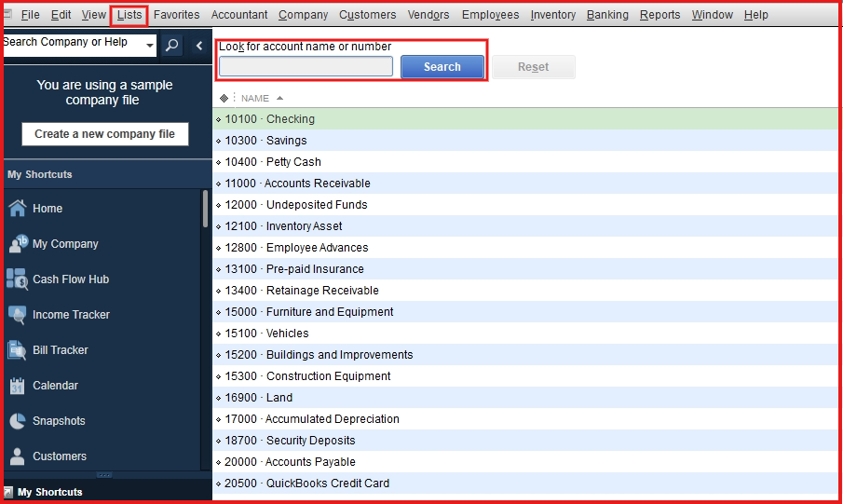Click the shortcuts sidebar scrollbar
Viewport: 843px width, 504px height.
(x=205, y=209)
